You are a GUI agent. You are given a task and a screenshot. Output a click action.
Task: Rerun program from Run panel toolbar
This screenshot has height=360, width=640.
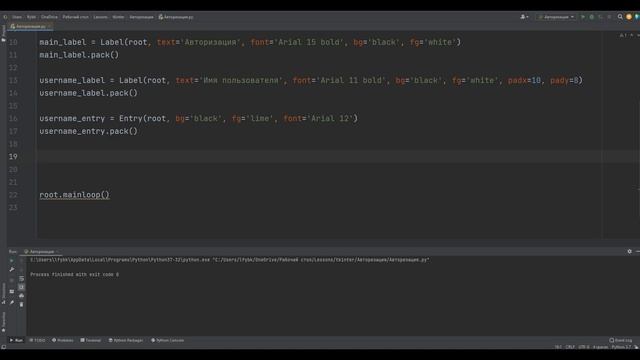[11, 260]
